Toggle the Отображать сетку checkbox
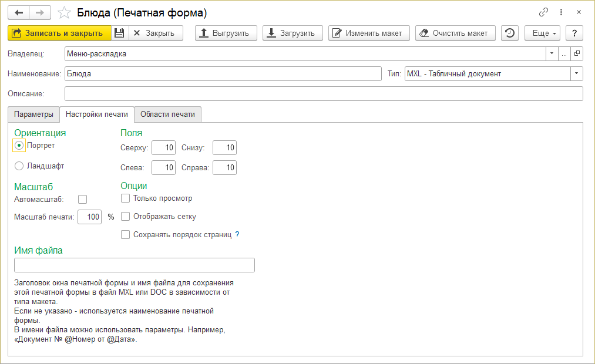The width and height of the screenshot is (595, 364). point(125,217)
